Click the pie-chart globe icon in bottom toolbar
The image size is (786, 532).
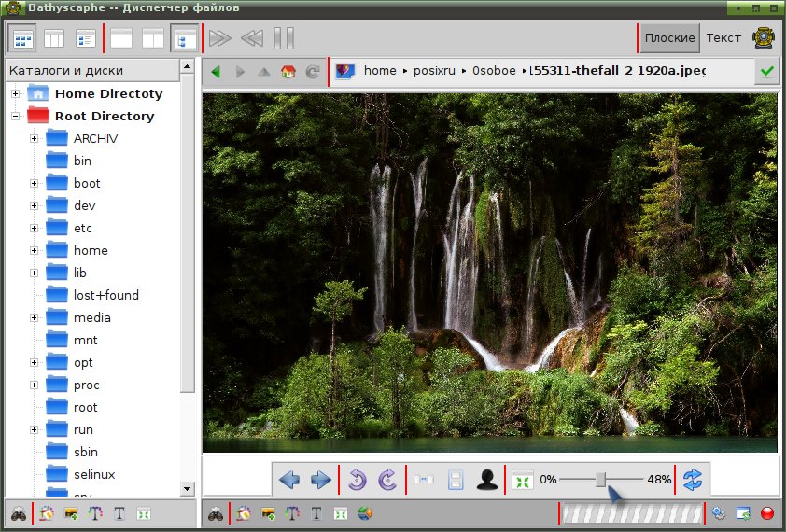click(365, 514)
